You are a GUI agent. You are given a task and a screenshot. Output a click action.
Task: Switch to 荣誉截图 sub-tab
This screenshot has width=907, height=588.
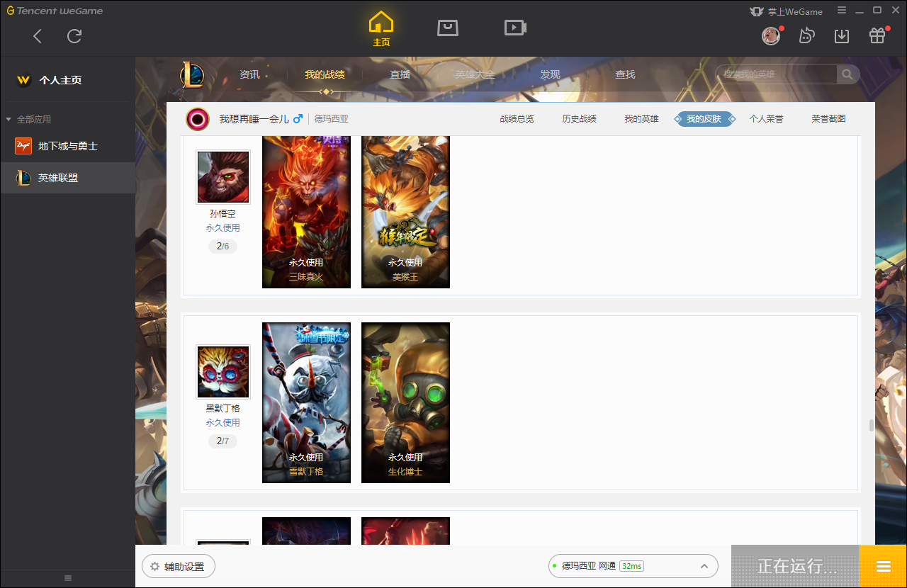coord(828,119)
